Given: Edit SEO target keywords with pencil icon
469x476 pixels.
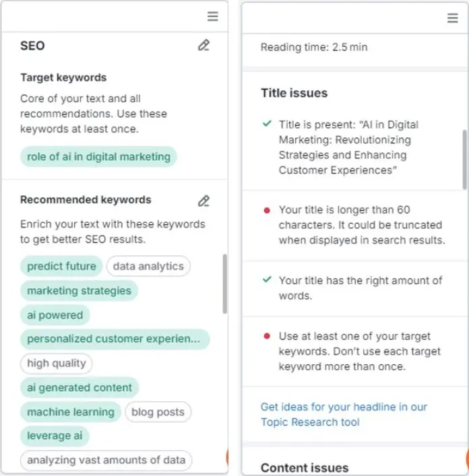Looking at the screenshot, I should tap(204, 45).
